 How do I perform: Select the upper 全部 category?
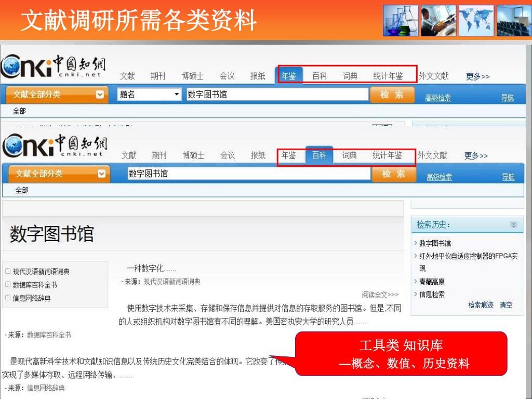point(19,111)
